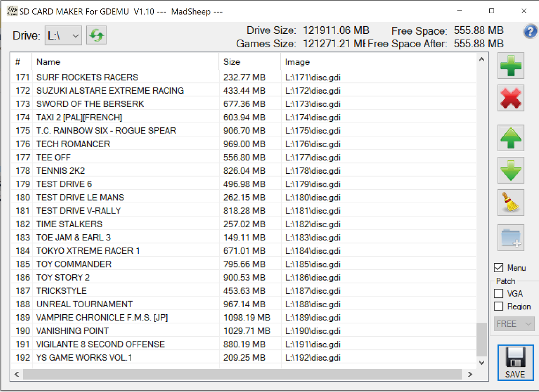Click the green plus add game icon
This screenshot has width=539, height=392.
pos(511,66)
